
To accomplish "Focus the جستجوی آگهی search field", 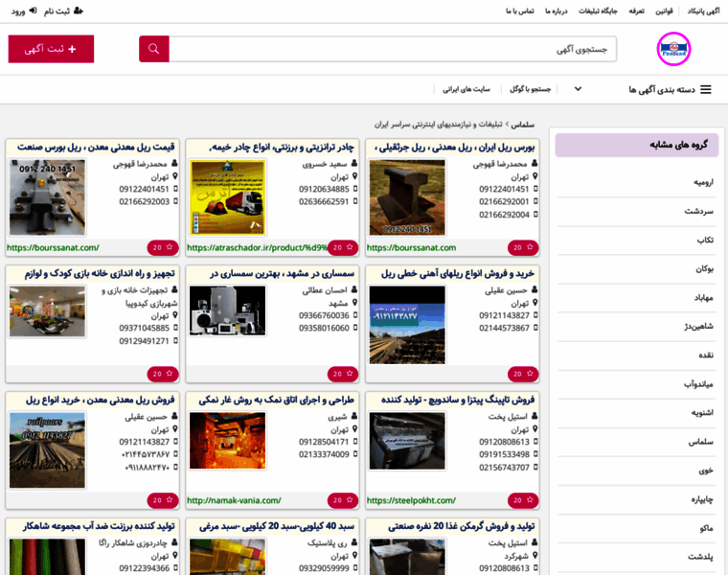I will point(393,49).
